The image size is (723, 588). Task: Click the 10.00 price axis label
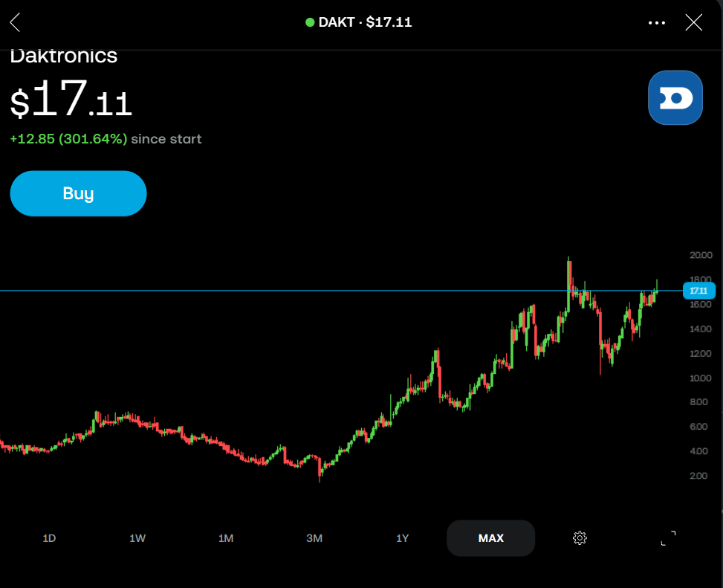701,378
